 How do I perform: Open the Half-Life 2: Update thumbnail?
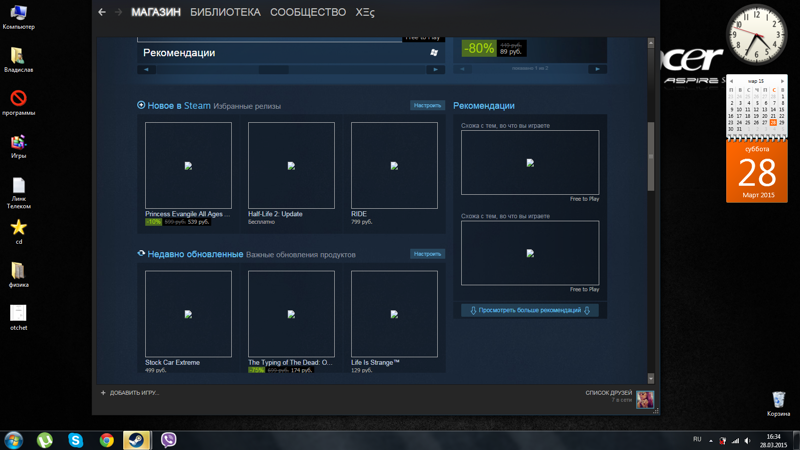coord(291,165)
